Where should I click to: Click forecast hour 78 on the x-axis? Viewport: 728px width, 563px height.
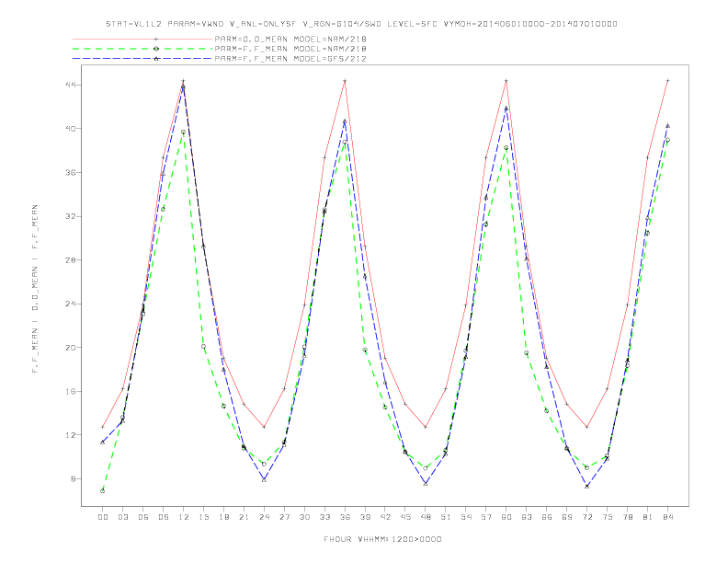628,517
